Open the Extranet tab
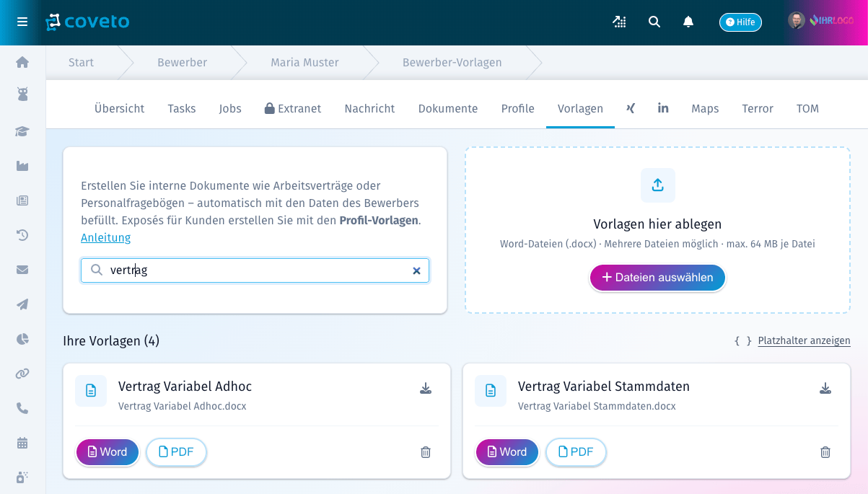 tap(293, 109)
